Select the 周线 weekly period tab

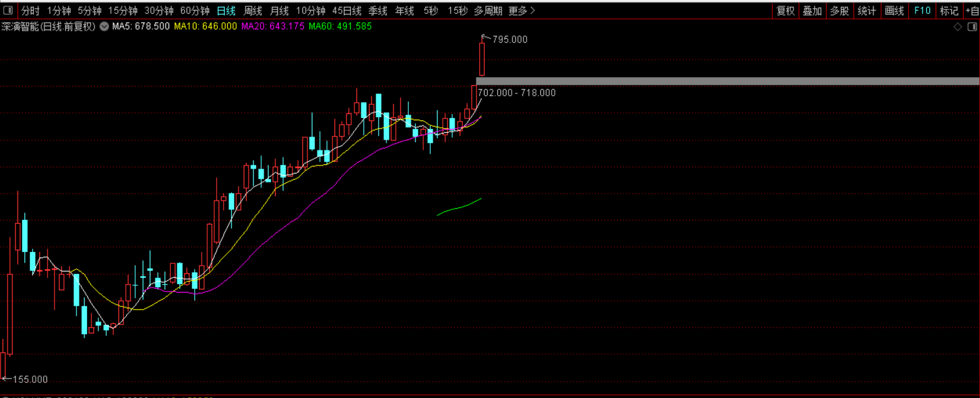click(x=253, y=11)
